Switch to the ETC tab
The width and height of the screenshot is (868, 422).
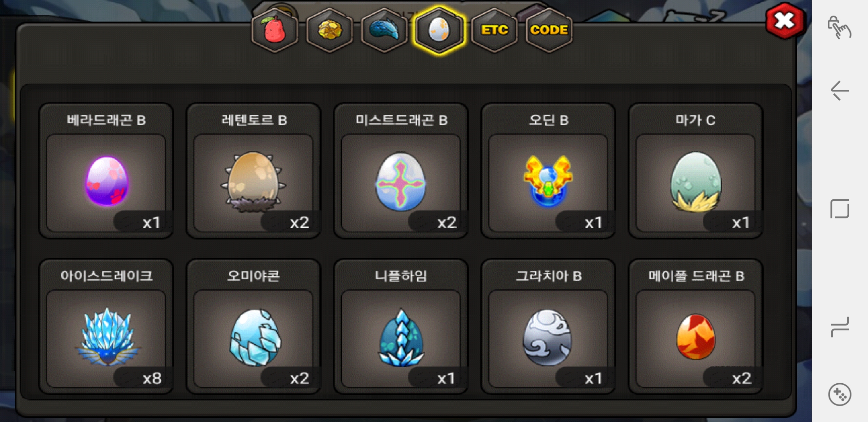[494, 30]
